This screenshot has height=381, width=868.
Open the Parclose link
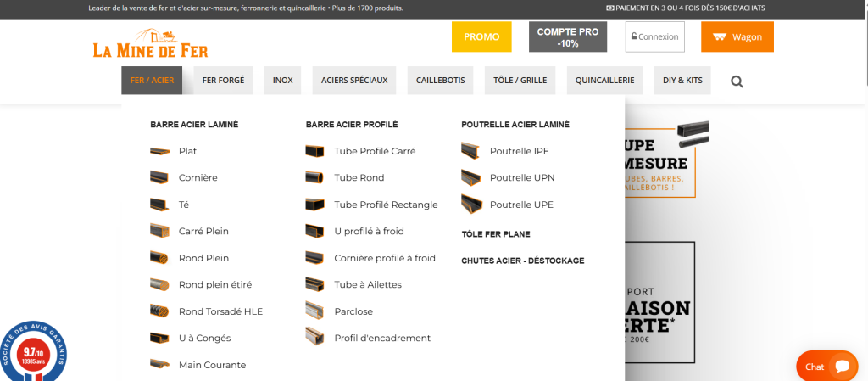click(x=353, y=311)
